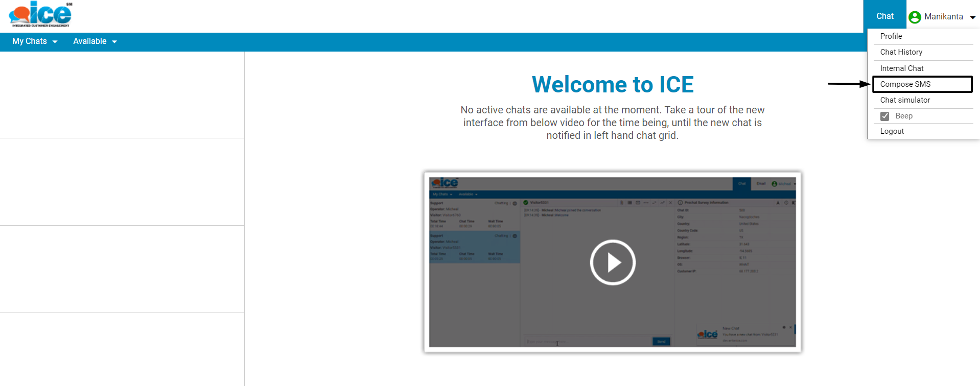Toggle the Beep checkbox

(x=885, y=116)
